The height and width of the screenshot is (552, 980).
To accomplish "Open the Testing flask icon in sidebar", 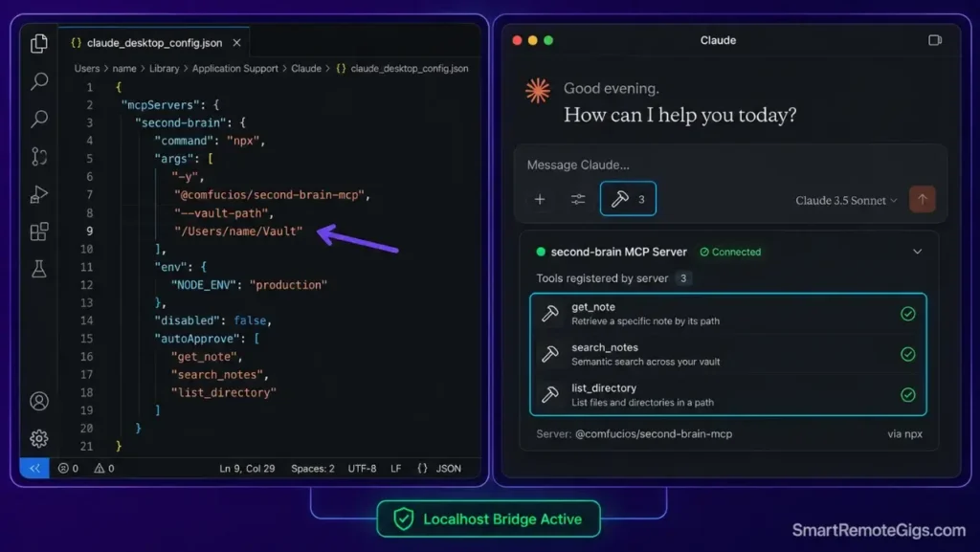I will click(x=38, y=269).
